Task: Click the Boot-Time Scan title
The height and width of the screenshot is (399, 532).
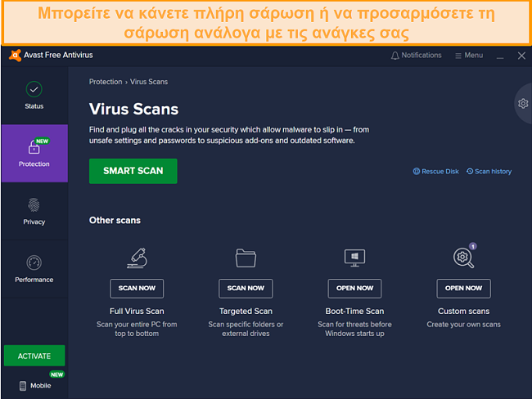Action: point(354,312)
